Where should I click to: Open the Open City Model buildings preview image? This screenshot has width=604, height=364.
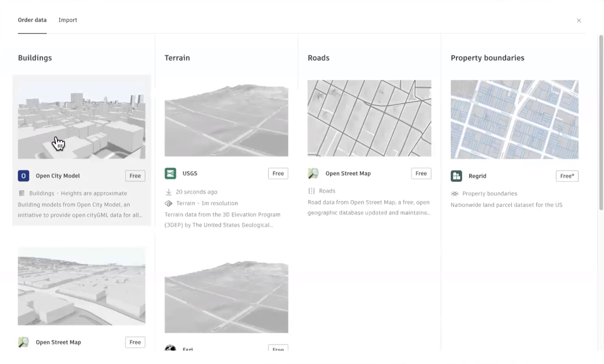(81, 120)
